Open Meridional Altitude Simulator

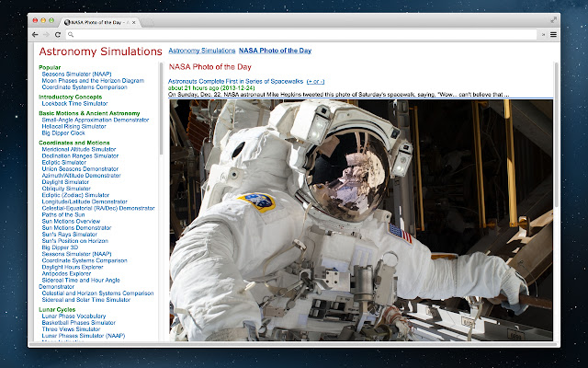79,149
